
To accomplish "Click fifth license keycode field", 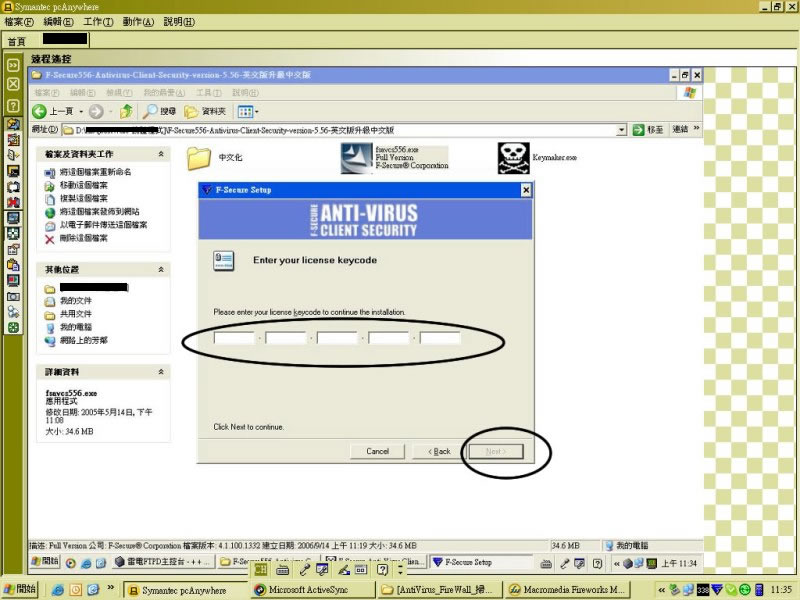I will (440, 338).
